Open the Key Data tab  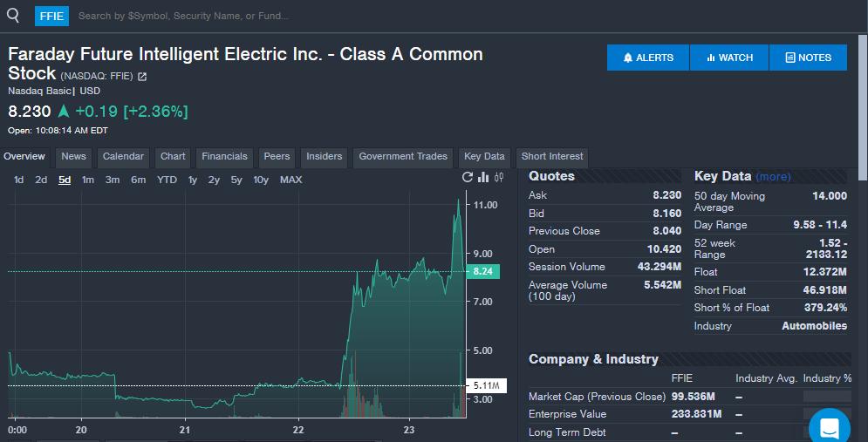[484, 157]
